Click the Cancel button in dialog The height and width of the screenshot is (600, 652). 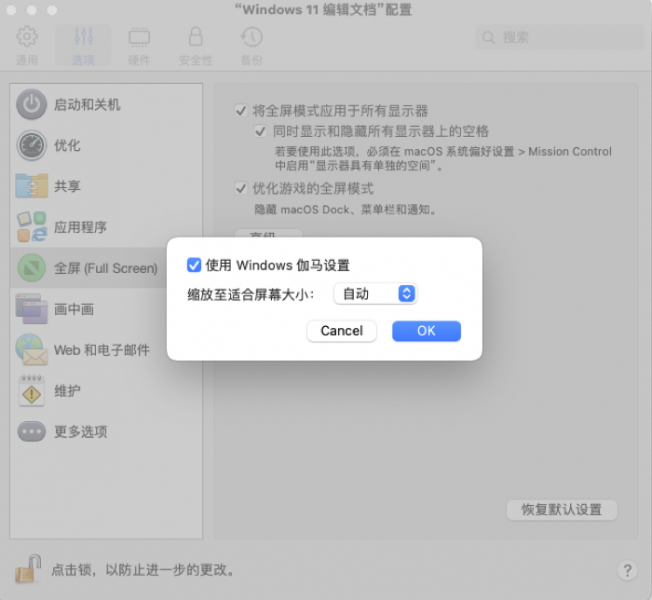pyautogui.click(x=341, y=331)
